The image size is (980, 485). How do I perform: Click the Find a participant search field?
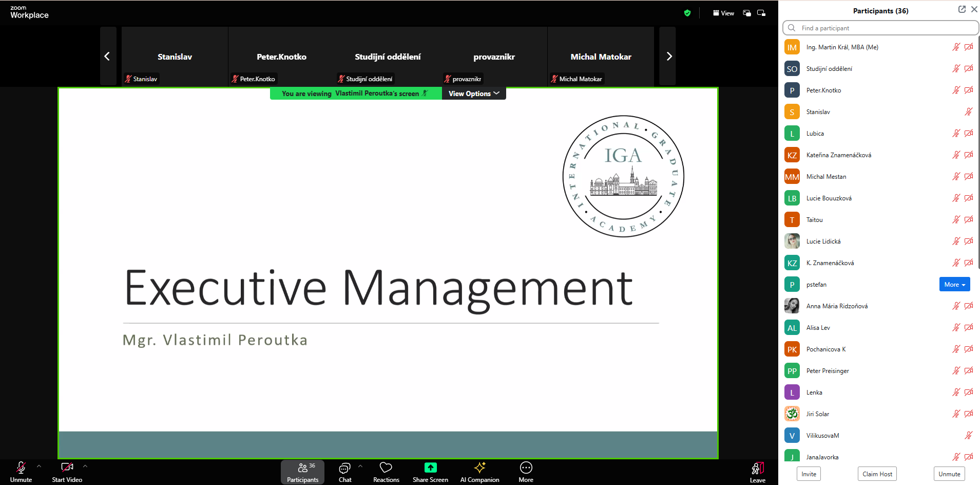click(880, 28)
